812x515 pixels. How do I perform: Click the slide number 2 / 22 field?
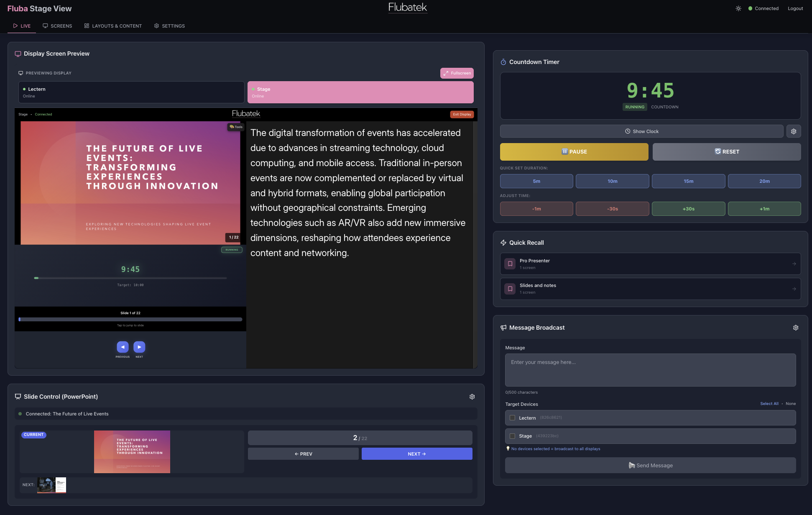(x=360, y=438)
